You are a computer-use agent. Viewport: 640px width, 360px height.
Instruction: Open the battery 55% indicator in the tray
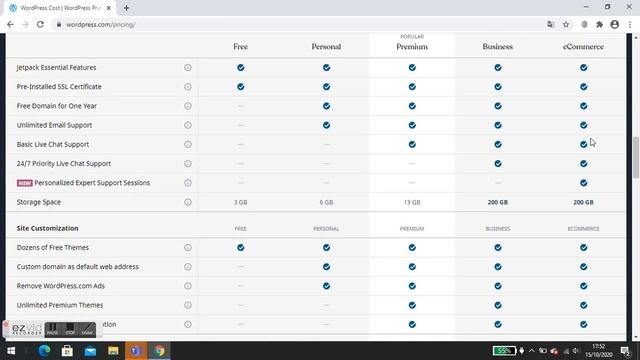pyautogui.click(x=504, y=351)
